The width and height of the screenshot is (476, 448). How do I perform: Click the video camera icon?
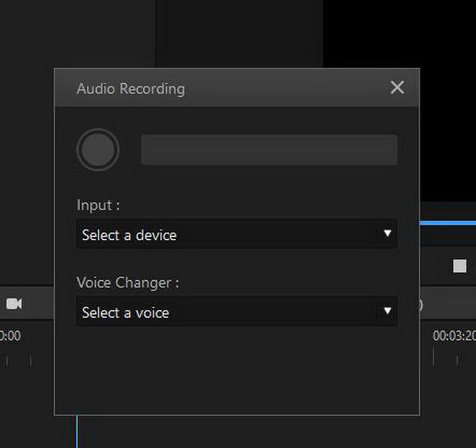click(14, 303)
